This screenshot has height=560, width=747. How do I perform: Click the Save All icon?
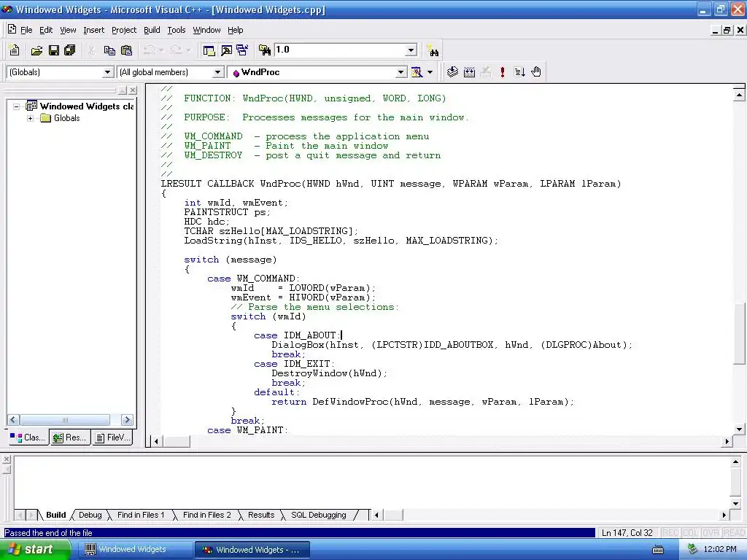pos(70,50)
